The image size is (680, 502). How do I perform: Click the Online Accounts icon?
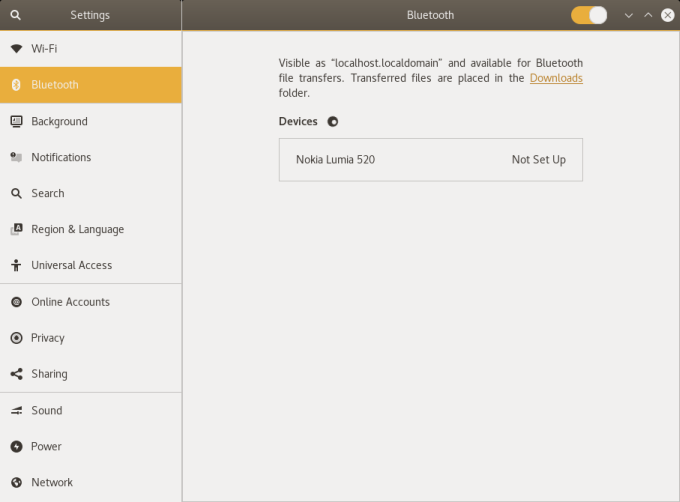pyautogui.click(x=16, y=302)
